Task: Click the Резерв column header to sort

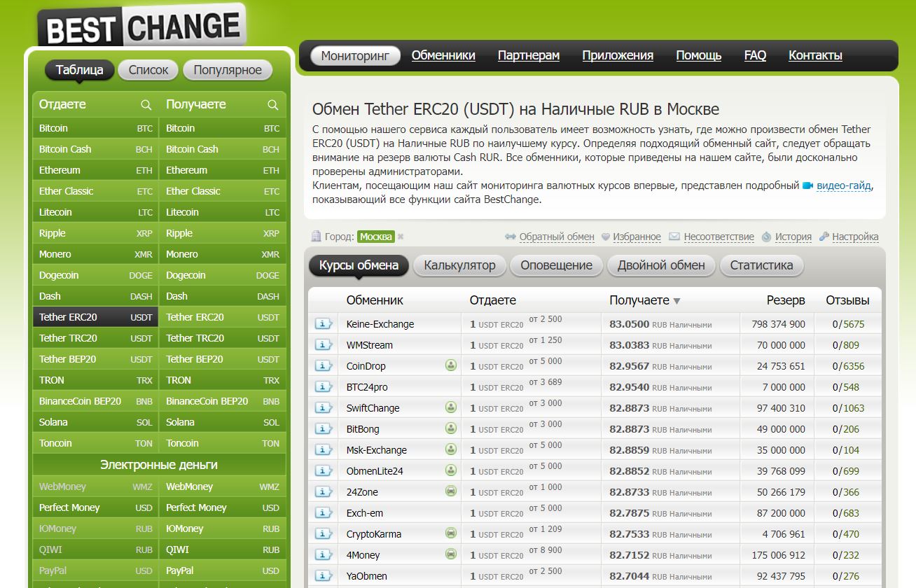Action: 786,300
